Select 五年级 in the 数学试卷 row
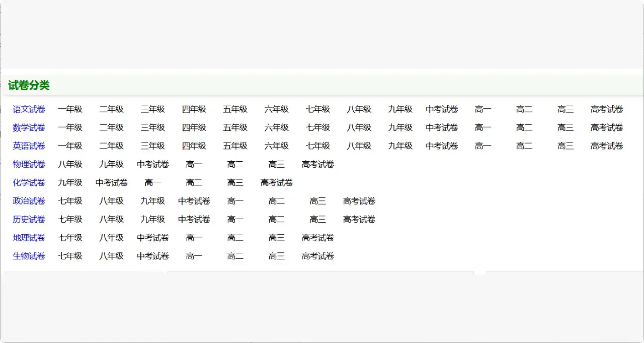This screenshot has height=343, width=644. (235, 127)
